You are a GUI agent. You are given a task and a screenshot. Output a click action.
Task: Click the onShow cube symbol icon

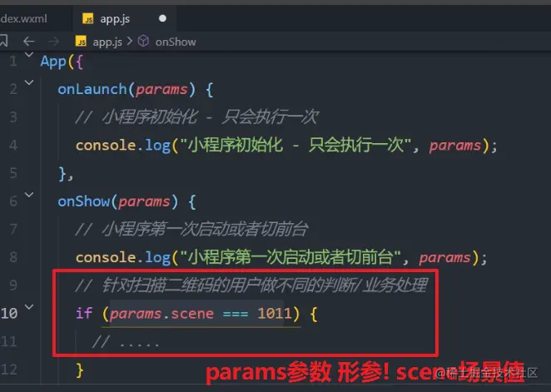click(x=143, y=41)
